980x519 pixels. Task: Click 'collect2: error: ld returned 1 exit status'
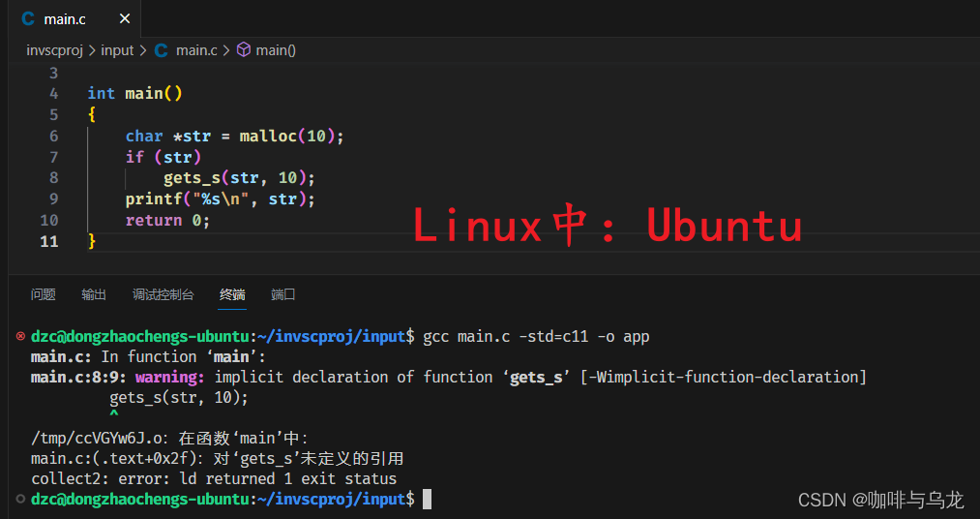coord(214,479)
